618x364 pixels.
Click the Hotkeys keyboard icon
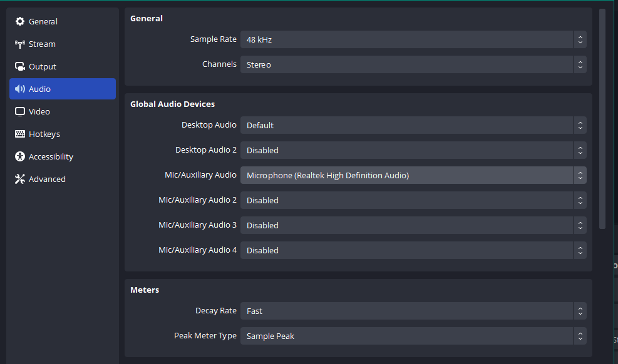[19, 134]
